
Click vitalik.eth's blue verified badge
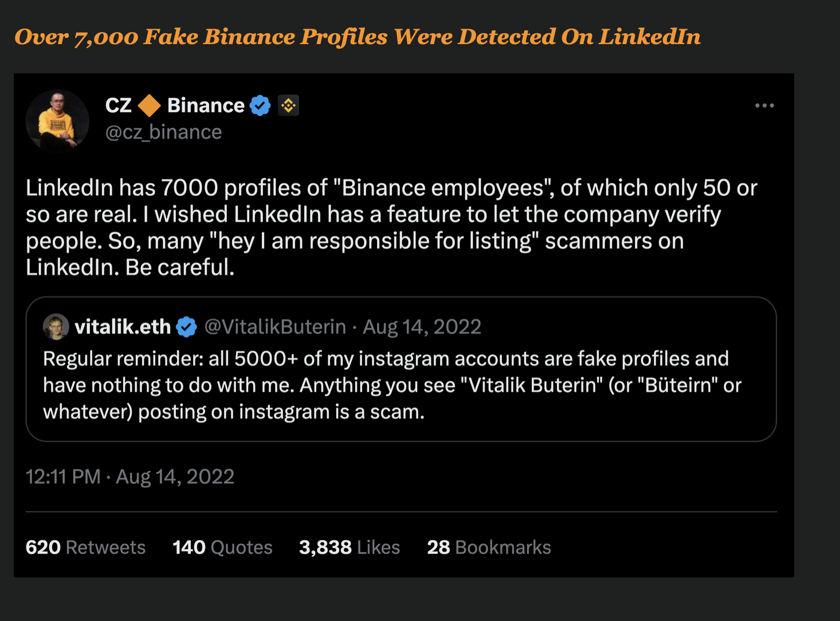(186, 327)
